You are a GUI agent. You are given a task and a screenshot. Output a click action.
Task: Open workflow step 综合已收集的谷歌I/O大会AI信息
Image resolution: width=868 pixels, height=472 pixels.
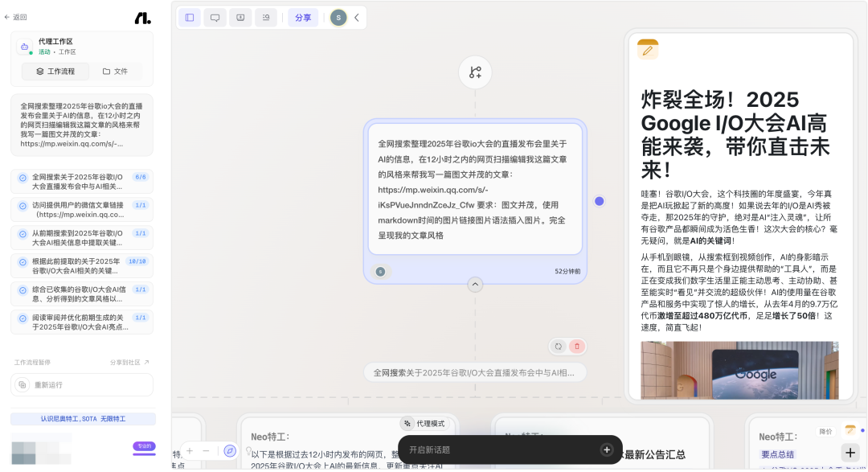[x=82, y=294]
